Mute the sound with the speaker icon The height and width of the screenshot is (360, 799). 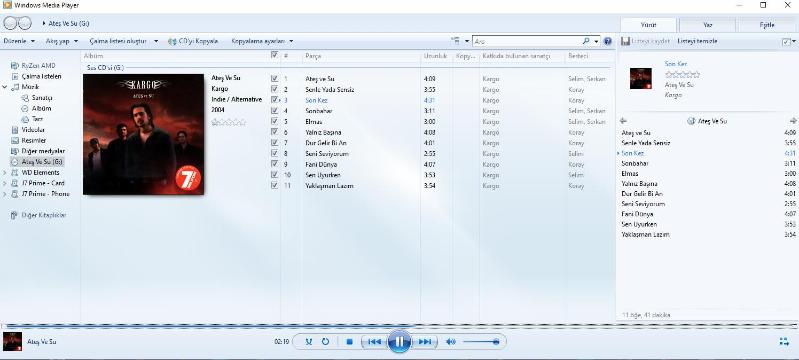450,342
